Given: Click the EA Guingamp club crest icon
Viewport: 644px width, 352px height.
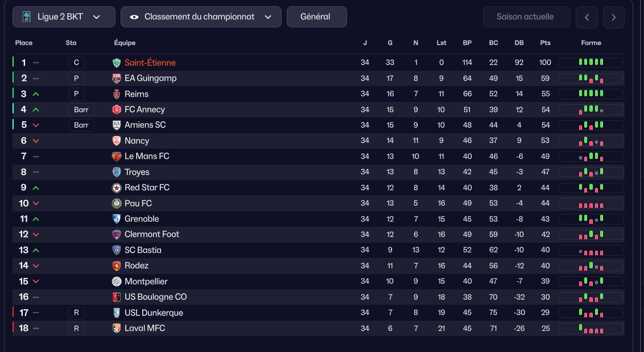Looking at the screenshot, I should click(x=117, y=79).
